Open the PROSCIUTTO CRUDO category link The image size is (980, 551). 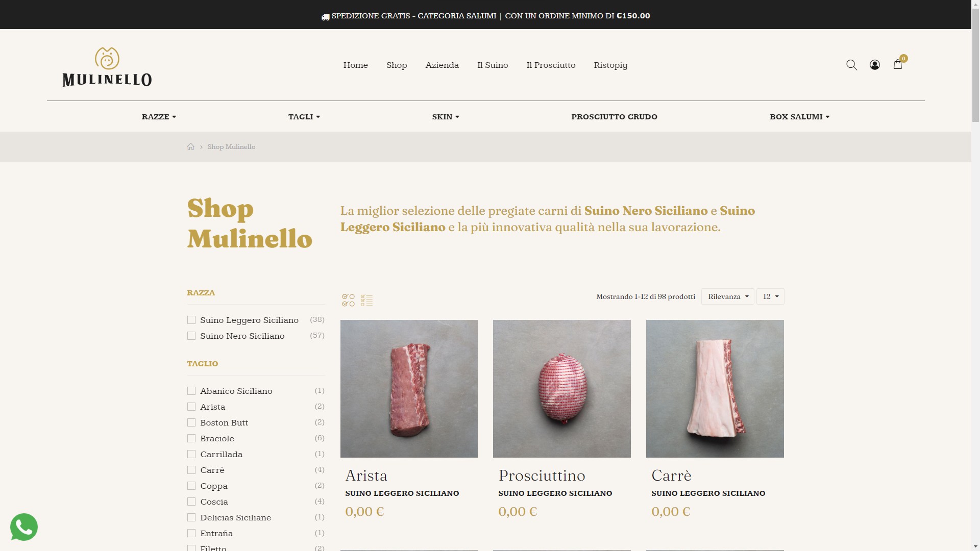(x=614, y=116)
